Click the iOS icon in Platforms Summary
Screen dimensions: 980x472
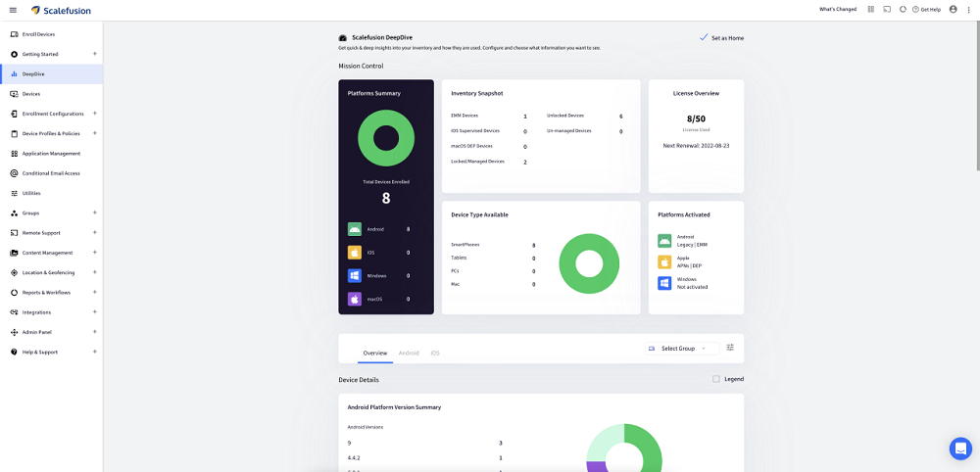(355, 253)
